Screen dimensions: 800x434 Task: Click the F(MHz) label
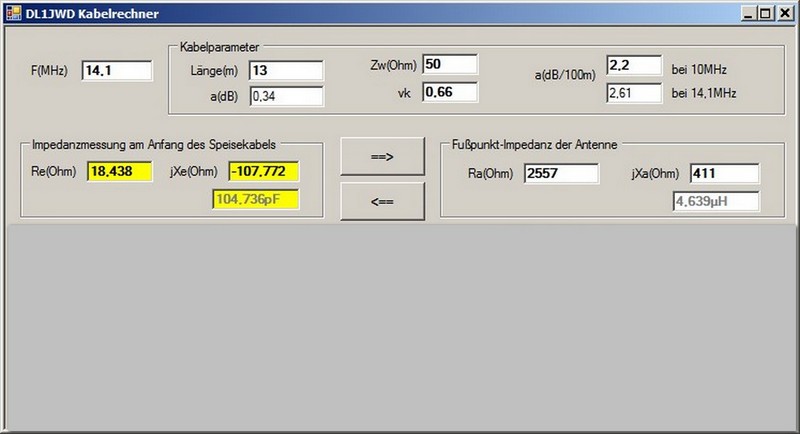tap(49, 70)
